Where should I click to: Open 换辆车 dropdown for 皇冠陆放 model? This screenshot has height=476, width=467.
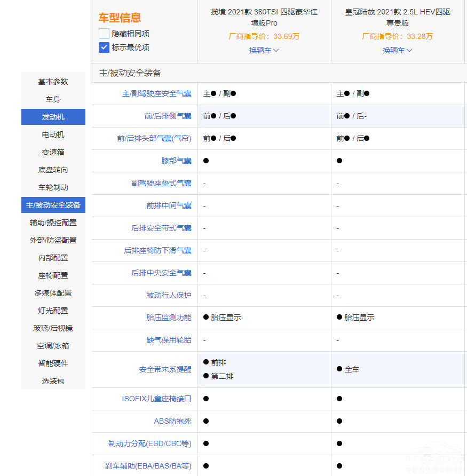point(397,50)
